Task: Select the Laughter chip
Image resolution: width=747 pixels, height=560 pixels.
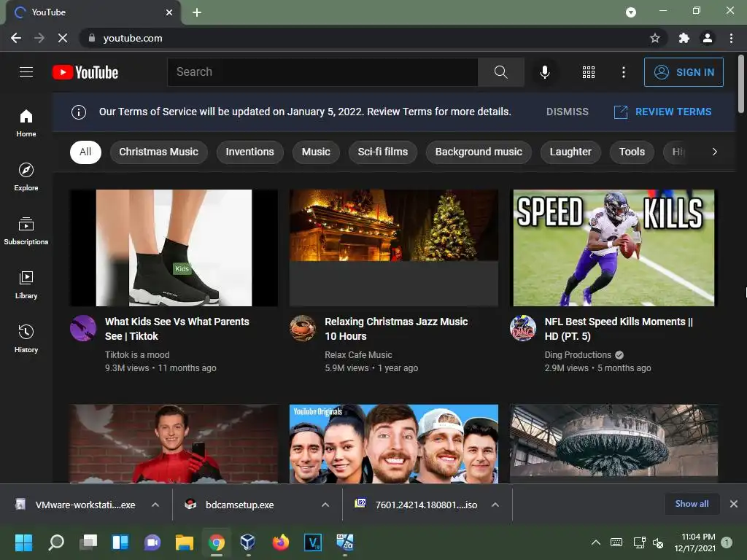Action: 570,152
